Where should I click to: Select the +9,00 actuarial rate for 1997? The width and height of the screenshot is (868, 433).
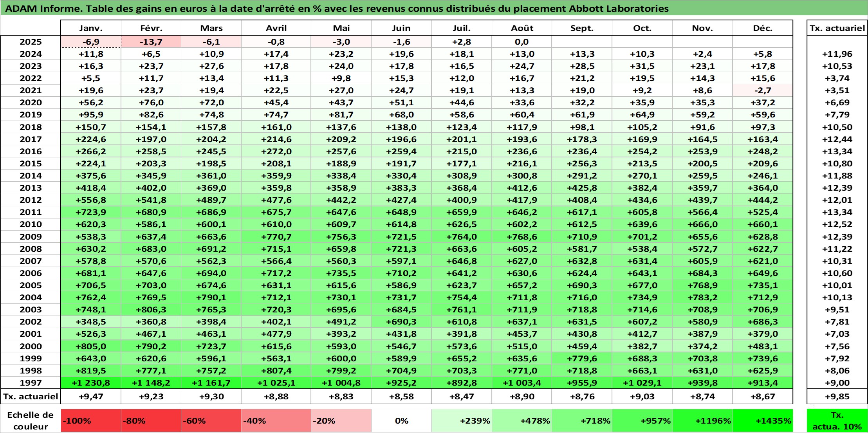tap(837, 382)
